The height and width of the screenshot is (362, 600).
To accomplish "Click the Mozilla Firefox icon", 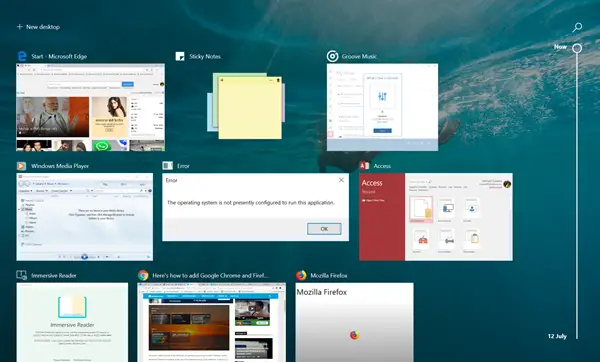I will tap(301, 275).
